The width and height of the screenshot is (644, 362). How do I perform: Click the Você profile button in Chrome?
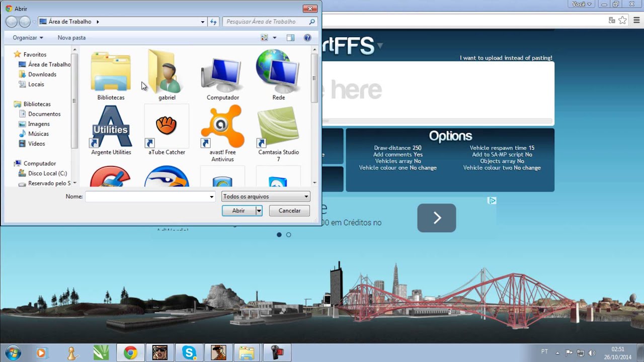(x=582, y=4)
